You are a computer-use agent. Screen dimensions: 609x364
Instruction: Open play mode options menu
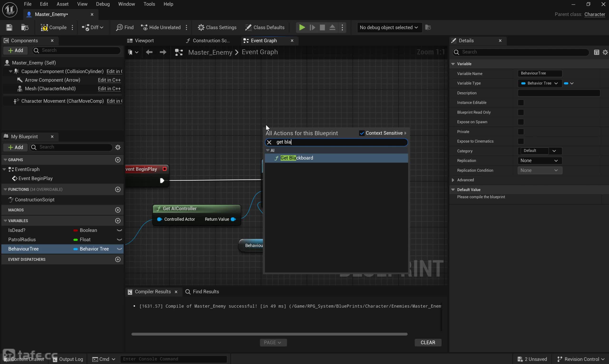point(342,27)
